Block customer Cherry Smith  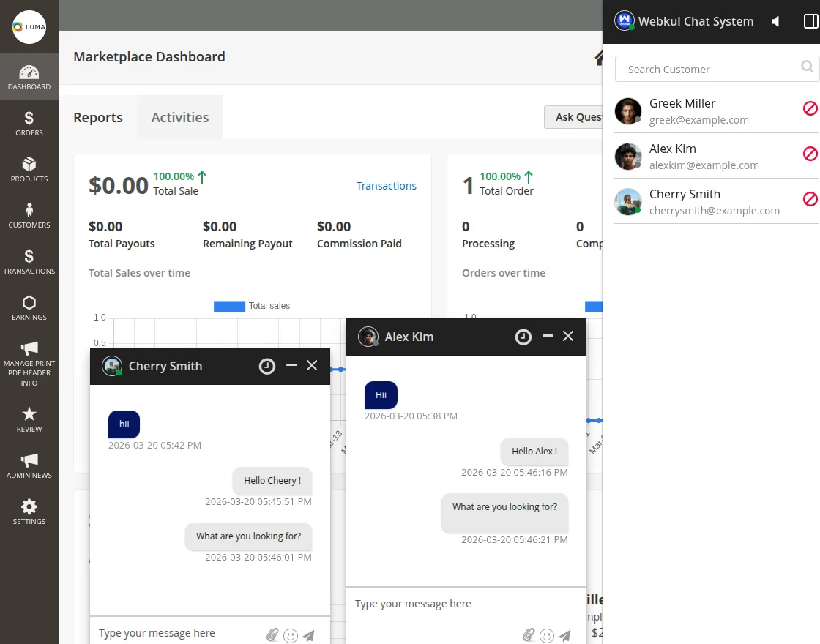pos(810,198)
